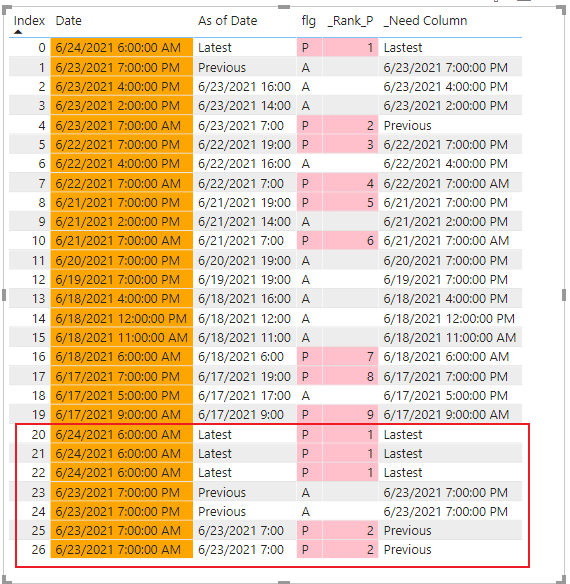Click the As of Date column header
Image resolution: width=570 pixels, height=584 pixels.
pyautogui.click(x=227, y=21)
